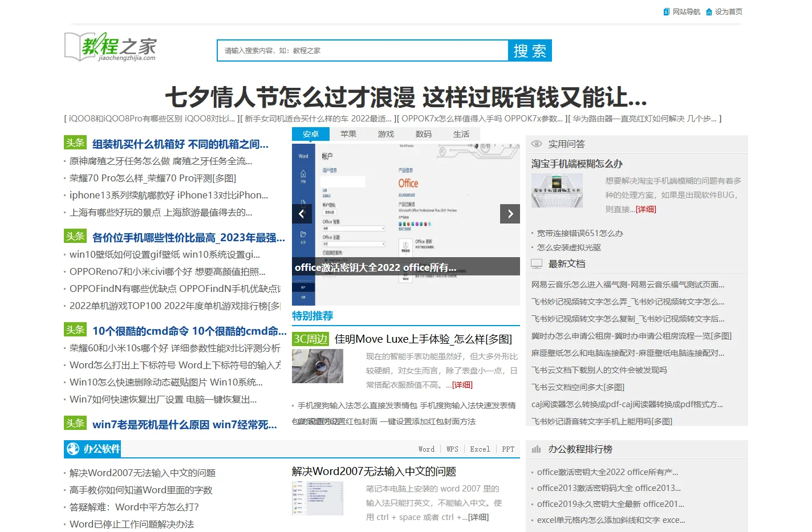Click the 办公教程排行榜 bar chart icon

(x=536, y=449)
